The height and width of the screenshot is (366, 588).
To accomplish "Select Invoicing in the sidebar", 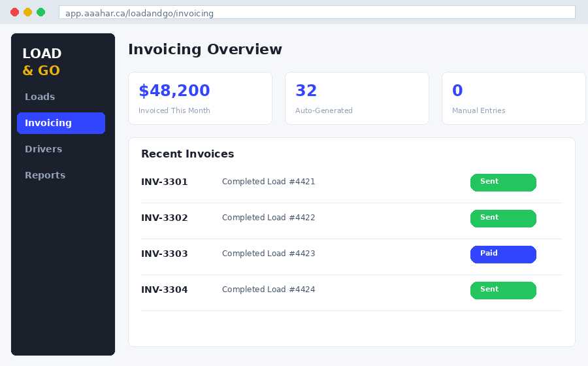I will [x=61, y=123].
